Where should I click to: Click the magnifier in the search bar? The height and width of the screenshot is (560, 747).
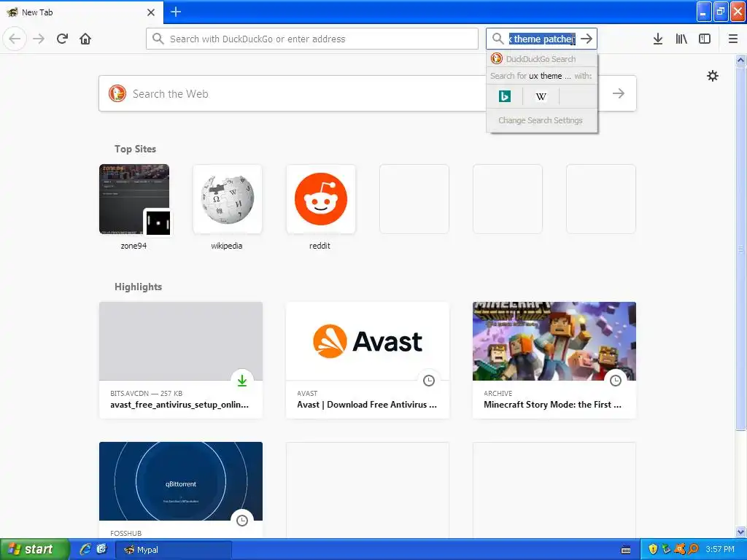pyautogui.click(x=498, y=39)
